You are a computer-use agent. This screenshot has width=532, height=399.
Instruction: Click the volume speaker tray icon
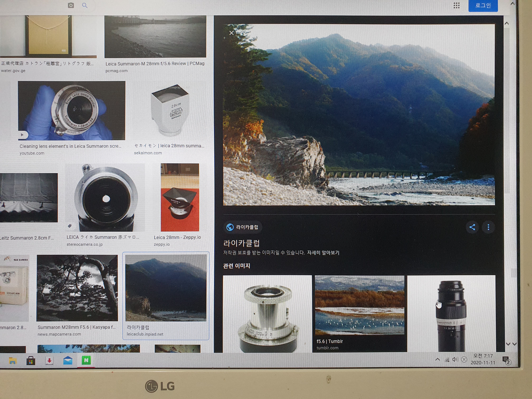(455, 360)
